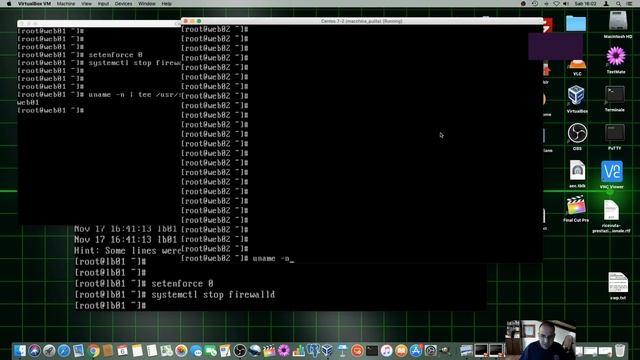Click the menu bar clock Sab 18:02

coord(585,4)
